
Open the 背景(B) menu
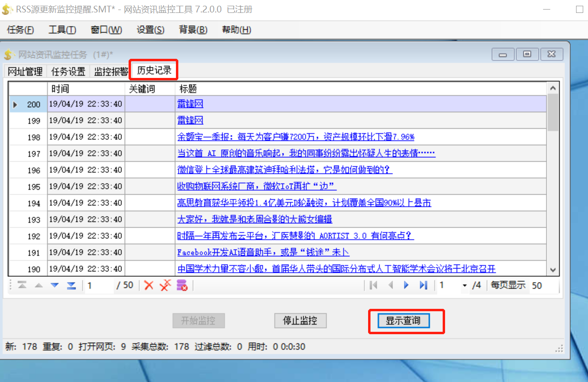click(x=193, y=30)
